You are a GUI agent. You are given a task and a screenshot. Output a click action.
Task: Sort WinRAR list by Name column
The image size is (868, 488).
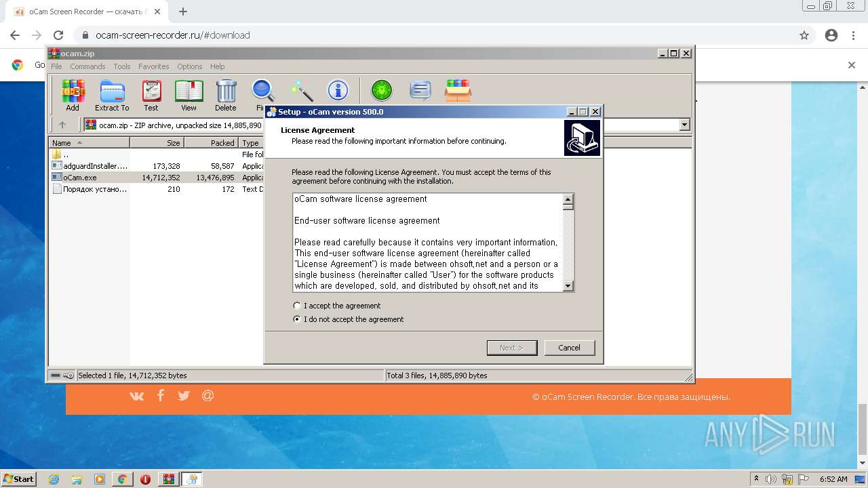tap(90, 142)
